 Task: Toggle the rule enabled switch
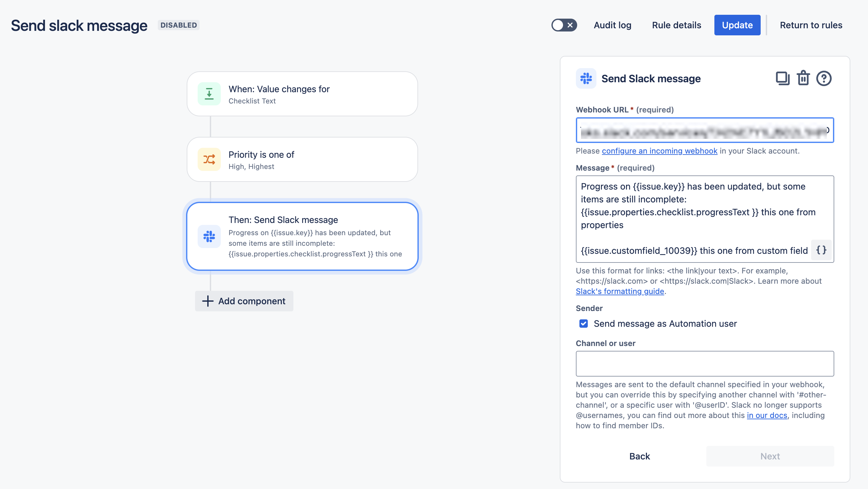(x=564, y=25)
